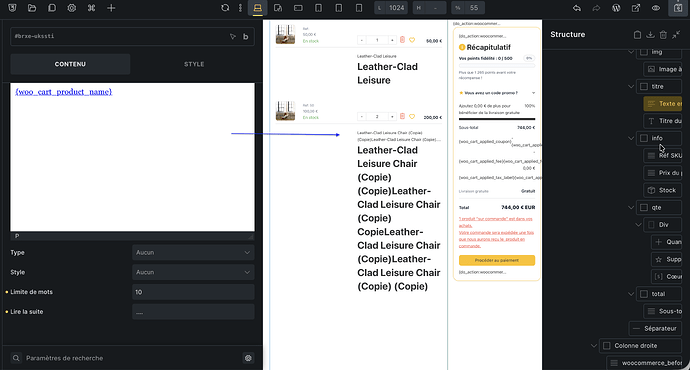Open the command palette icon
This screenshot has width=690, height=370.
pos(92,8)
